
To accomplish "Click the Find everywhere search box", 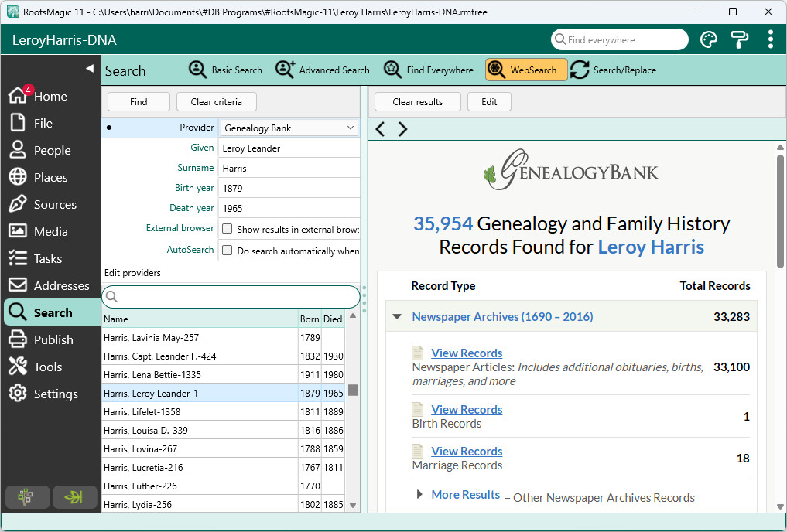I will pyautogui.click(x=619, y=39).
